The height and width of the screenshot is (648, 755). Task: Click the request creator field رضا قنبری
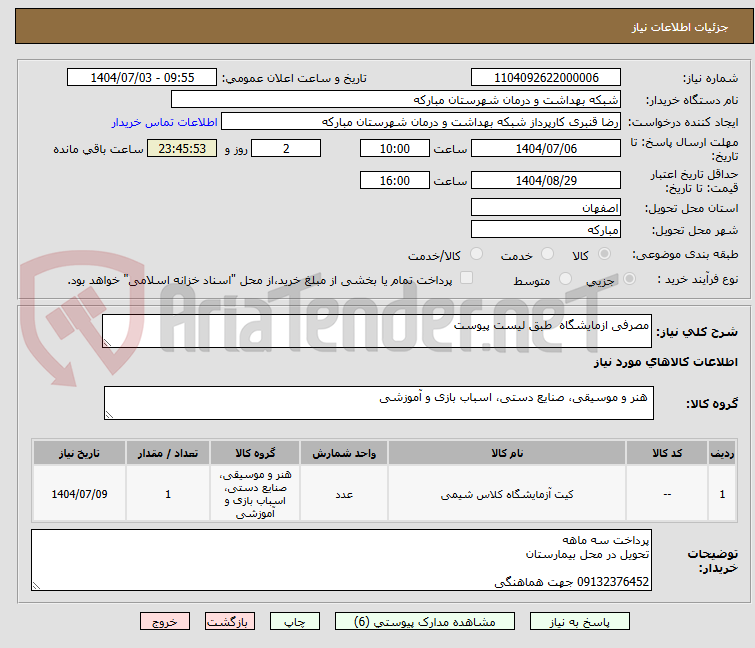coord(421,122)
